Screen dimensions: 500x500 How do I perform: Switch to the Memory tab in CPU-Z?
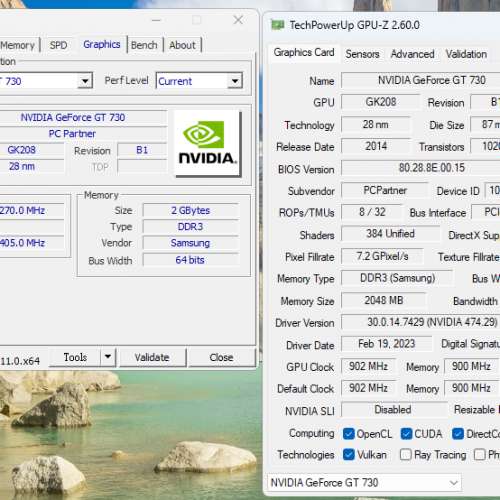click(x=19, y=45)
